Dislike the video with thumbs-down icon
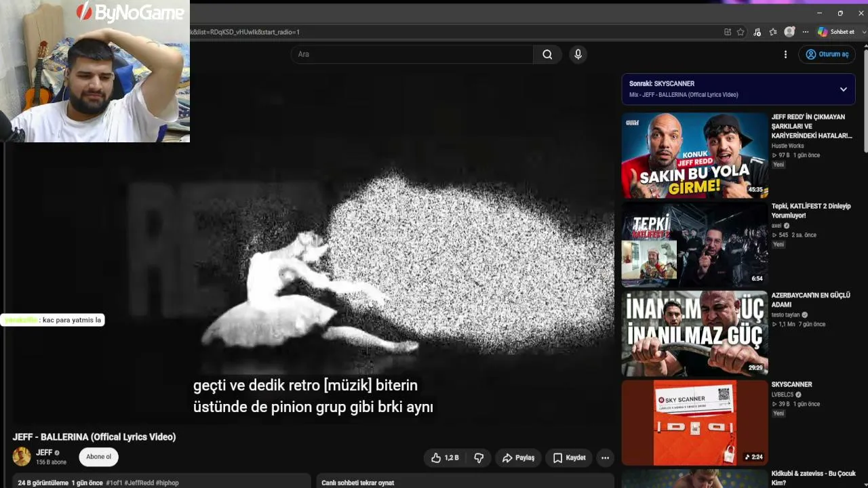The image size is (868, 488). [479, 458]
